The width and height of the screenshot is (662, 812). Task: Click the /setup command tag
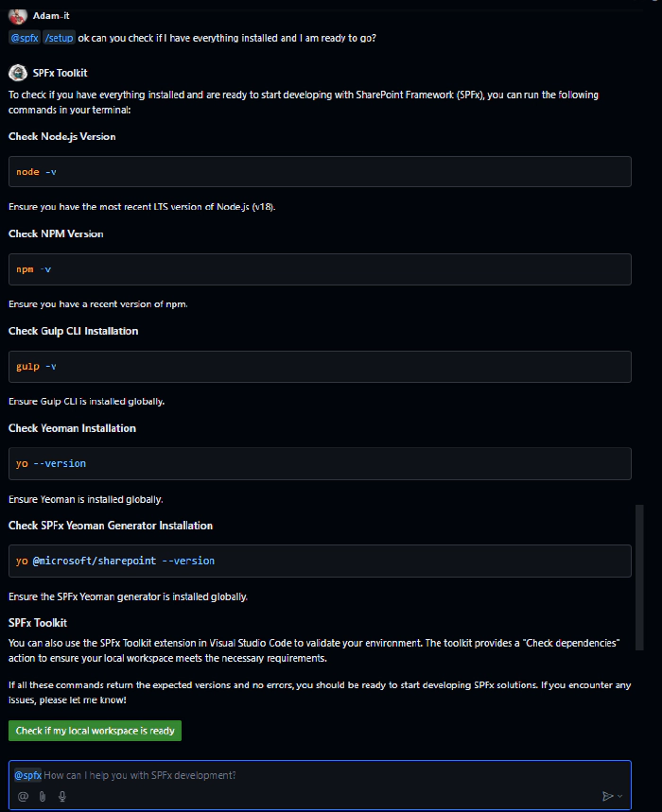point(58,38)
